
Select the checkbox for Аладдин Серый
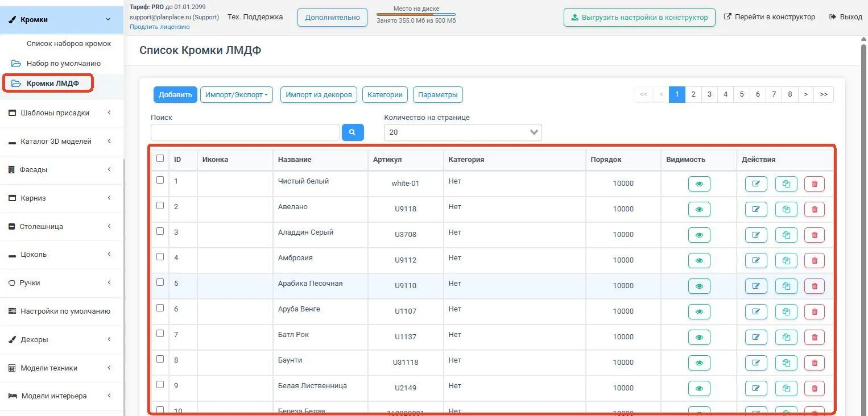(160, 231)
